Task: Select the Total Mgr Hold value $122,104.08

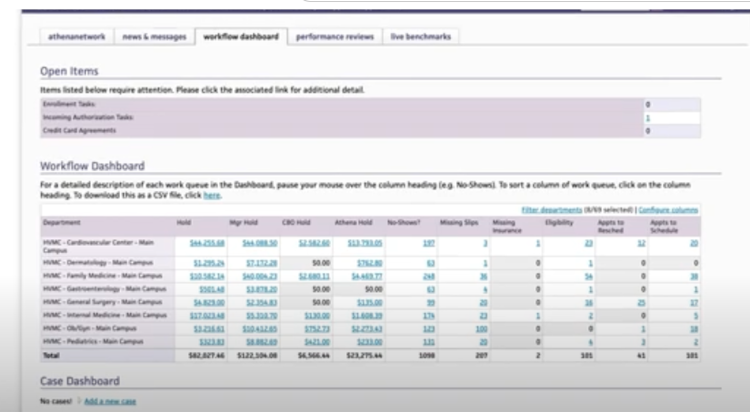Action: point(257,356)
